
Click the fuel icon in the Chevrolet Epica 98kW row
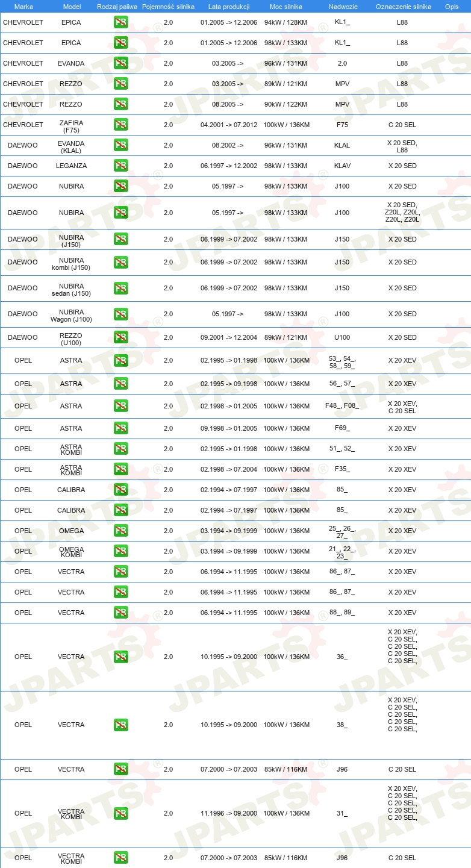[120, 43]
